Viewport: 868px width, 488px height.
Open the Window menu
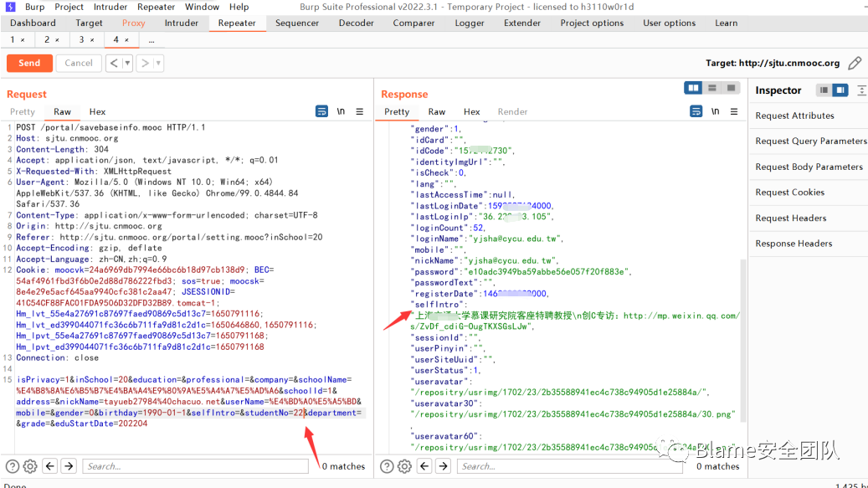pyautogui.click(x=202, y=7)
